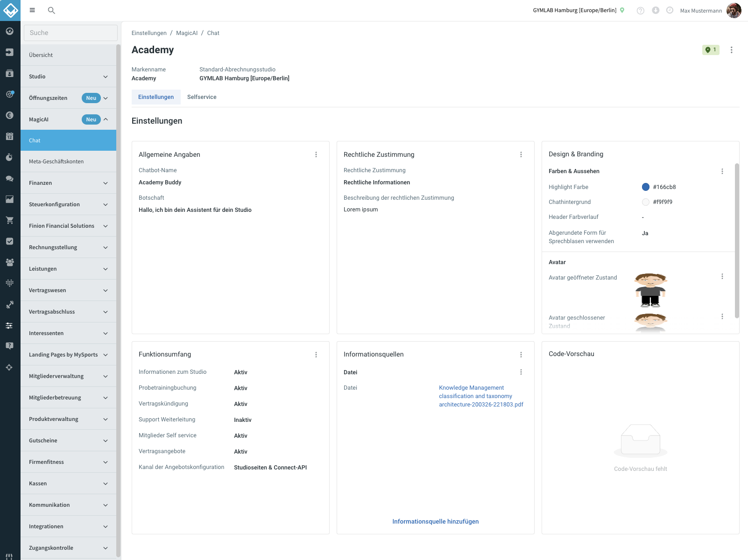Expand the Steuerkonfiguration menu section

(x=68, y=204)
